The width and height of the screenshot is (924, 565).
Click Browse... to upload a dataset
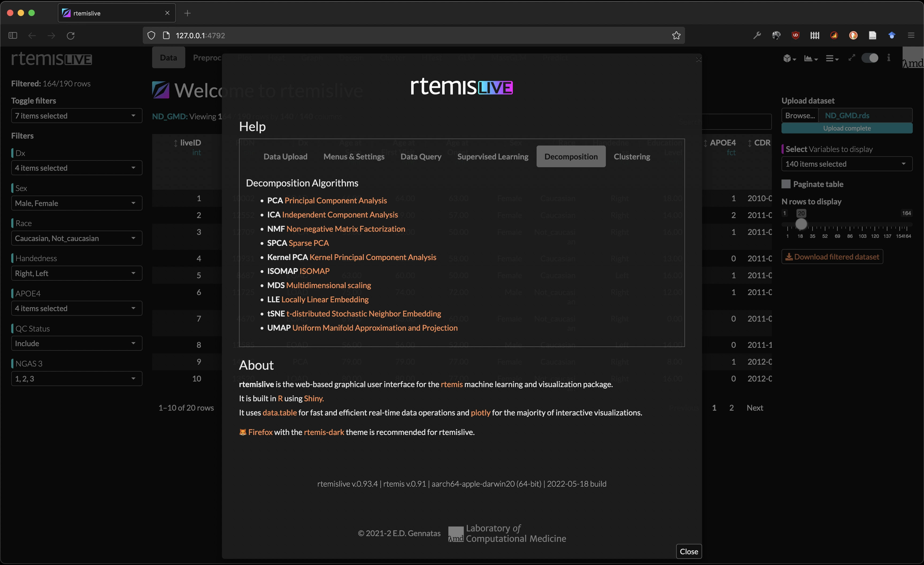[800, 116]
